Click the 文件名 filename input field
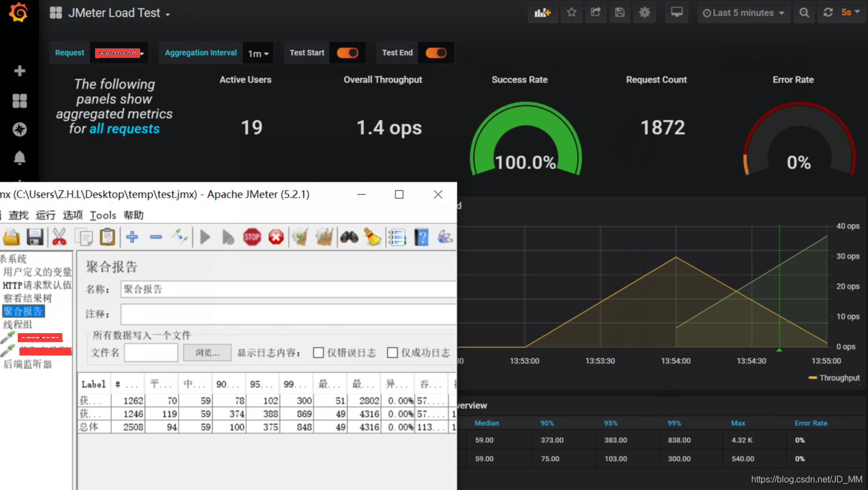 [151, 353]
